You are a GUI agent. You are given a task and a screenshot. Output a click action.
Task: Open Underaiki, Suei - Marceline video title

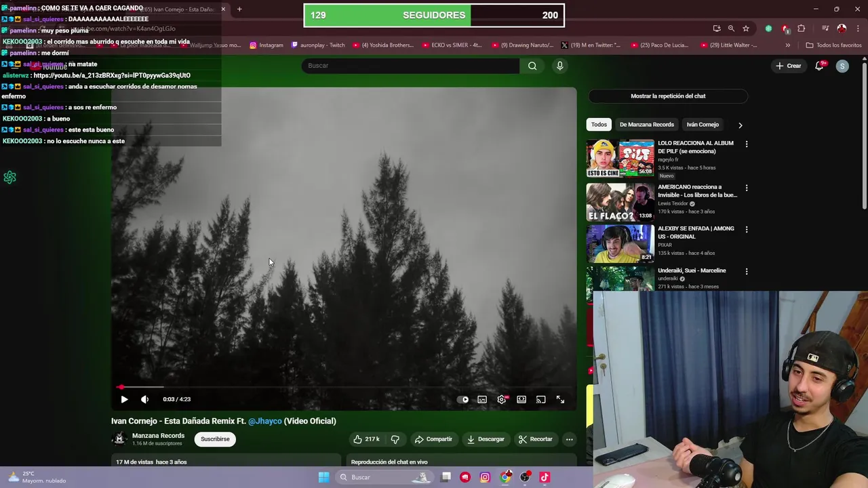point(692,270)
